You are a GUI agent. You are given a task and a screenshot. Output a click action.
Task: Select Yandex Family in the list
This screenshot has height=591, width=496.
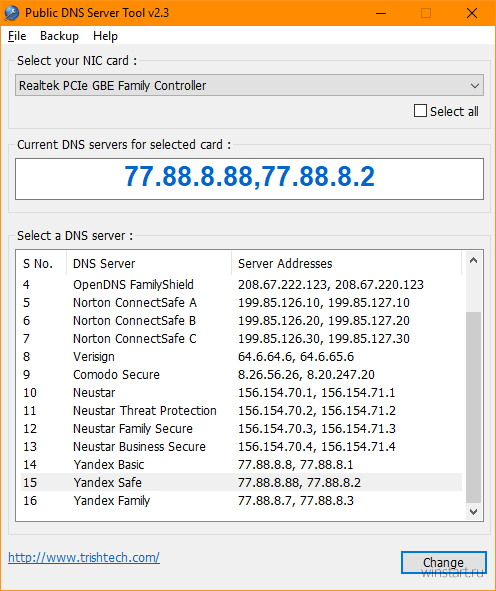[241, 501]
